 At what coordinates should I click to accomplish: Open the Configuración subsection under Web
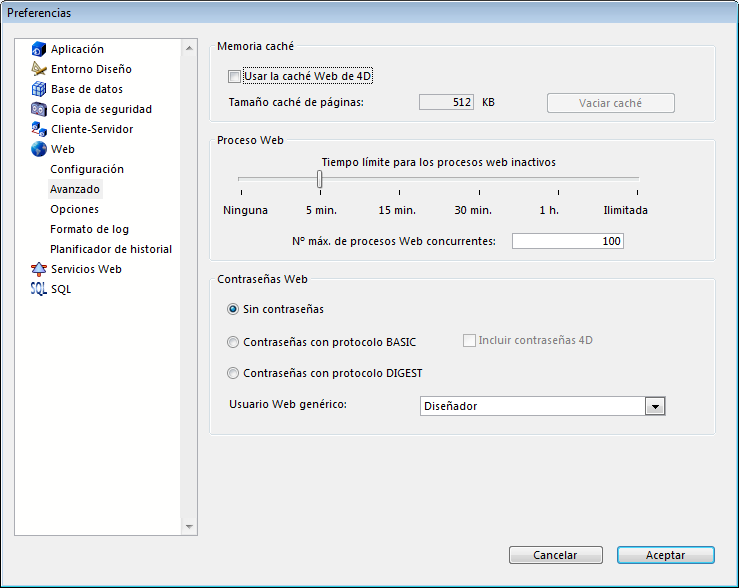87,169
